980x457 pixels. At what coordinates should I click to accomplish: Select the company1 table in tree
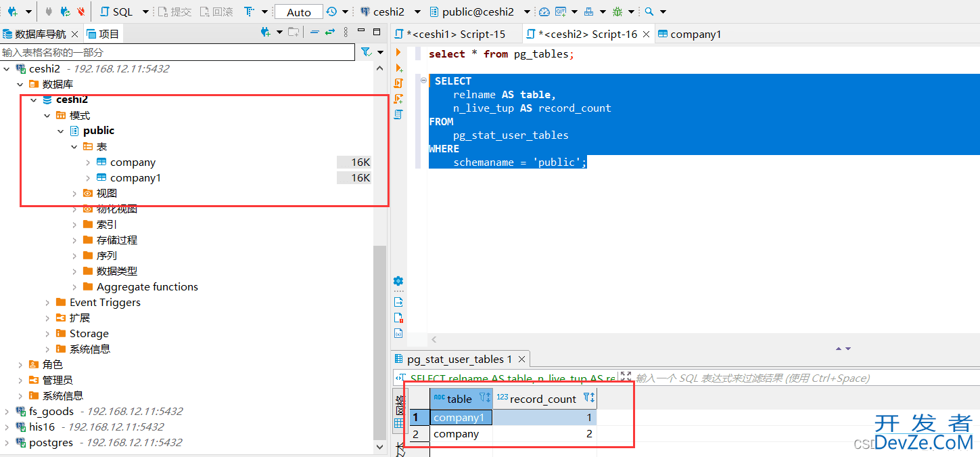135,177
